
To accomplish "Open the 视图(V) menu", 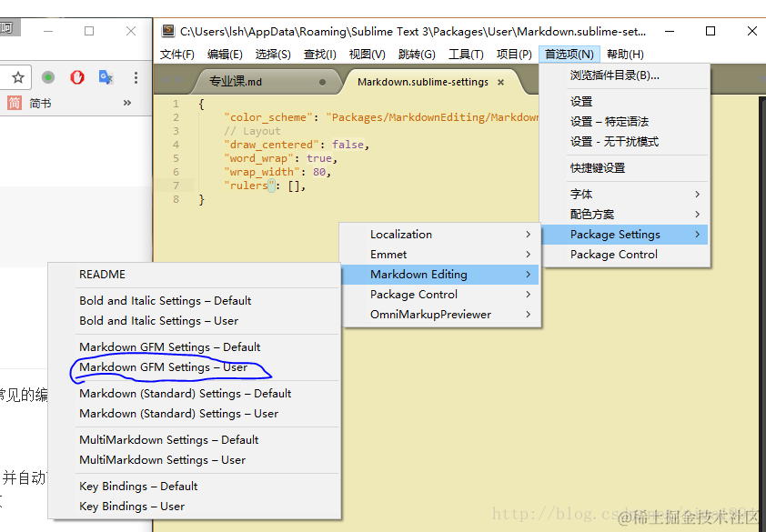I will 367,55.
